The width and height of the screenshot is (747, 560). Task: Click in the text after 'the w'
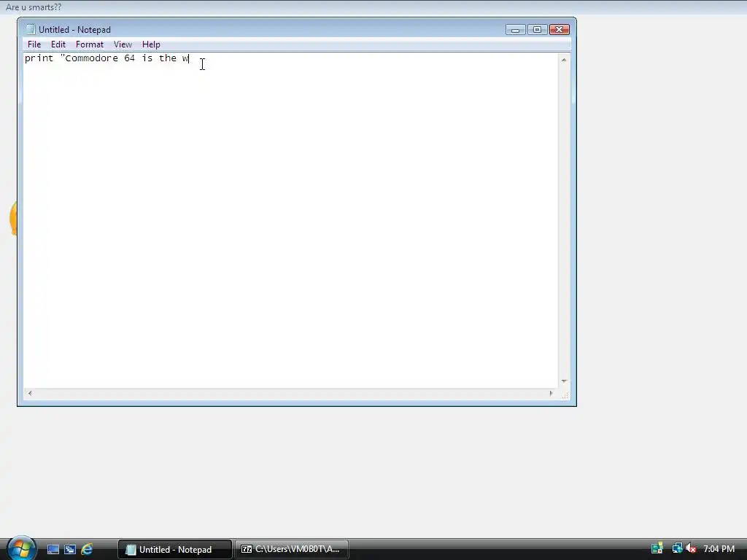[x=190, y=58]
